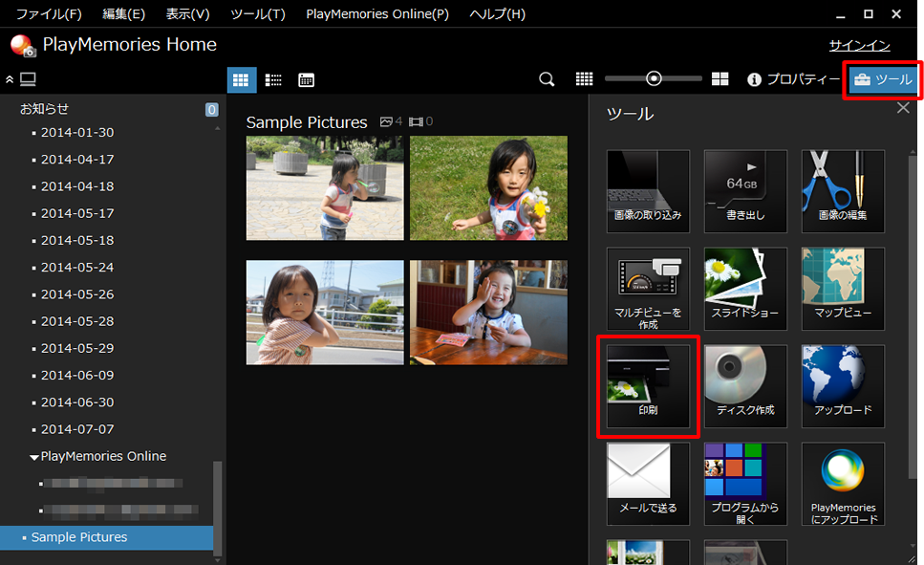Select the 2014-05-24 date folder

pos(76,268)
